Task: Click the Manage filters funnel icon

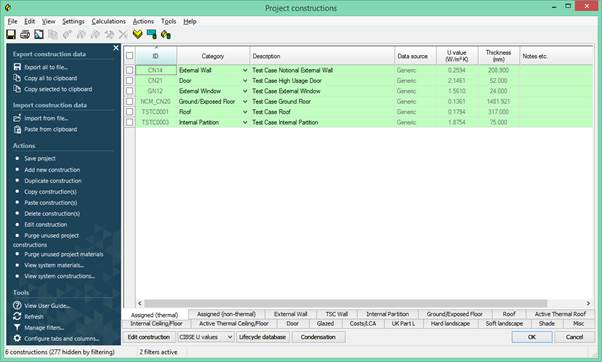Action: 17,327
